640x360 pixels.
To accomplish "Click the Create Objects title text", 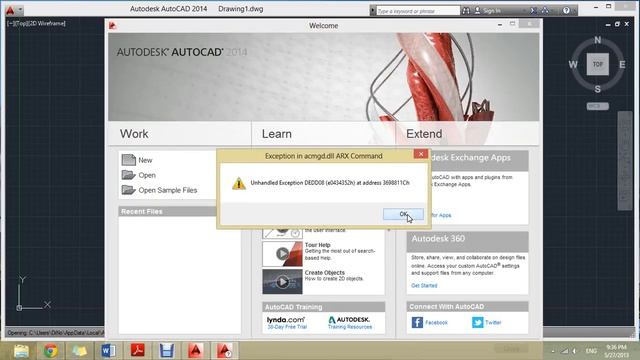I will click(x=324, y=273).
